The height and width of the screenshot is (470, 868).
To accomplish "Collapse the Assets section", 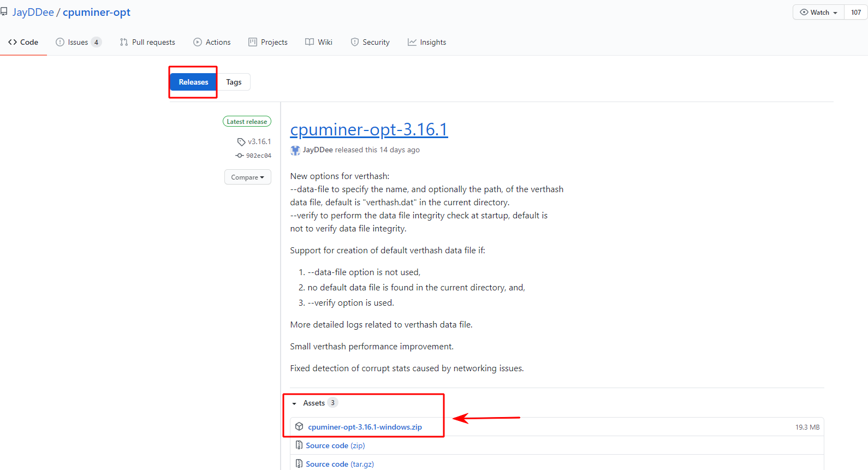I will (x=314, y=403).
